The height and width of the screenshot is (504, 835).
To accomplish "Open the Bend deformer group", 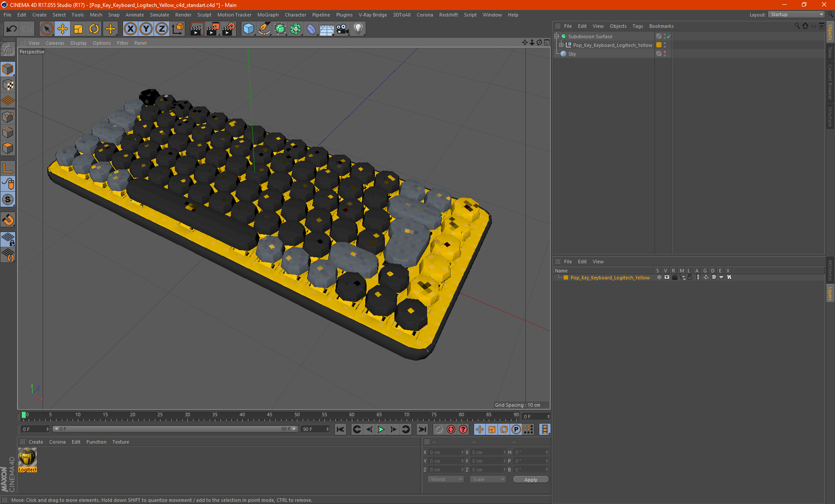I will click(311, 29).
